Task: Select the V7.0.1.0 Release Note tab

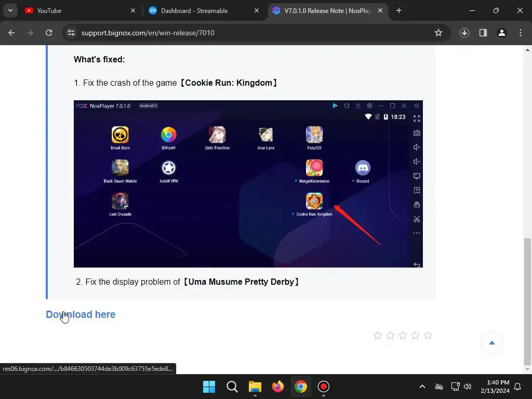Action: point(327,11)
